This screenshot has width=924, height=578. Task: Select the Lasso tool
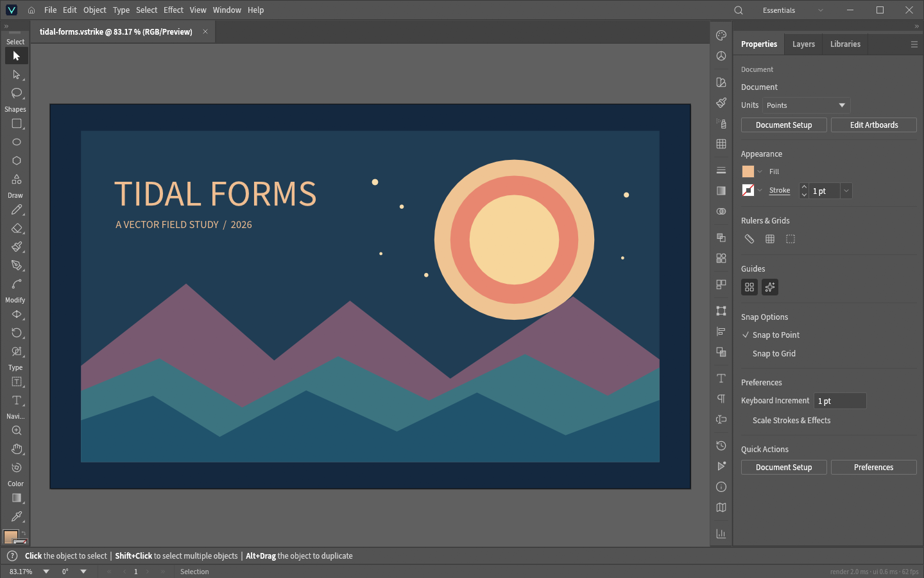click(16, 93)
